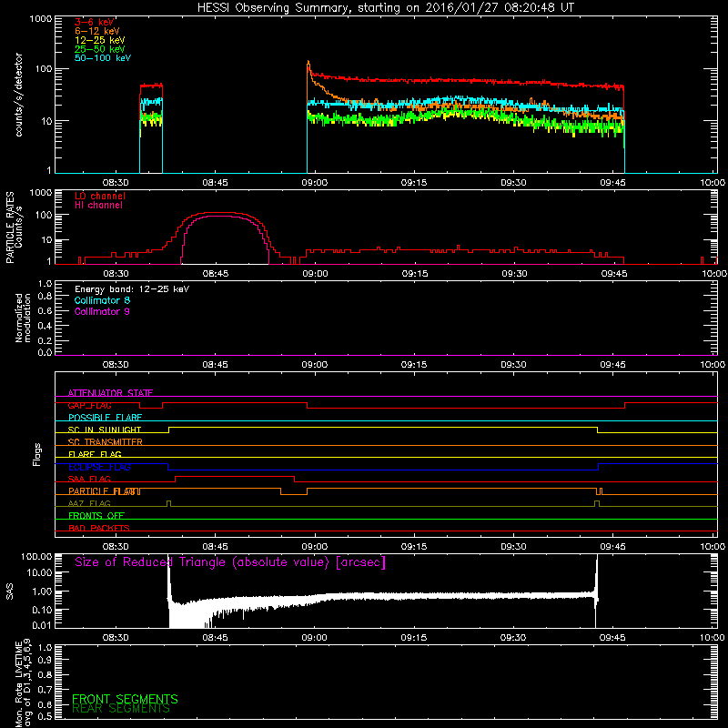The image size is (728, 728).
Task: Select the 50-100 keV legend label
Action: coord(103,58)
